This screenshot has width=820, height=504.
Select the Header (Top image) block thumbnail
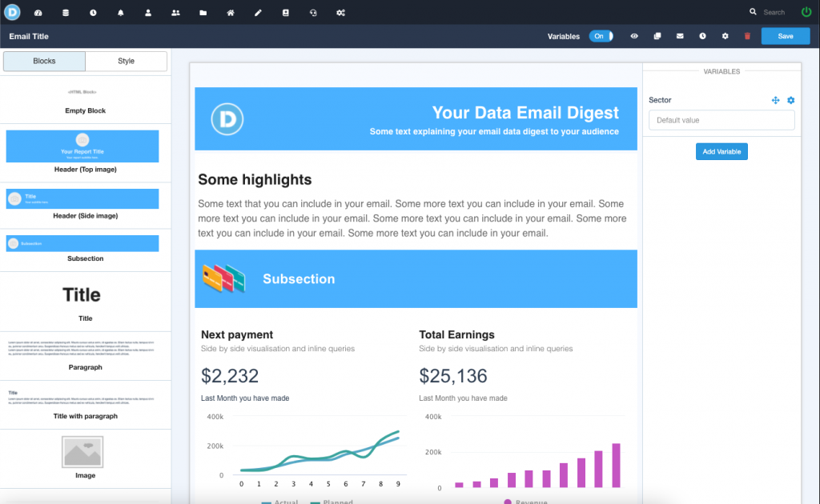coord(82,146)
